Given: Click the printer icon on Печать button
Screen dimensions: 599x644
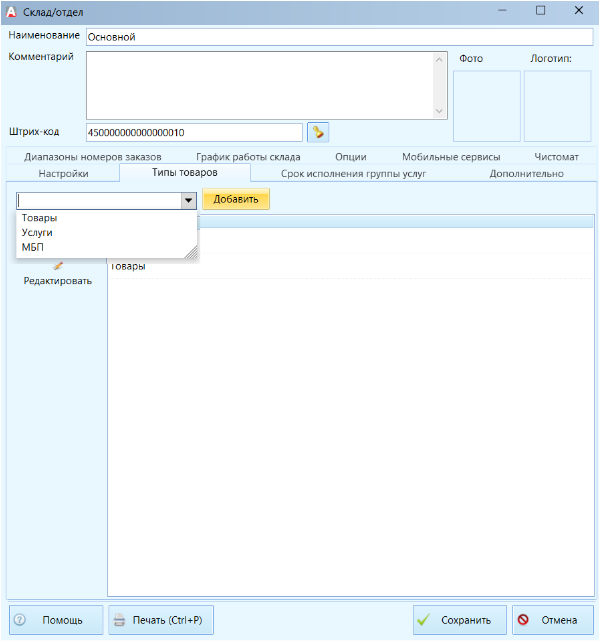Looking at the screenshot, I should [119, 620].
